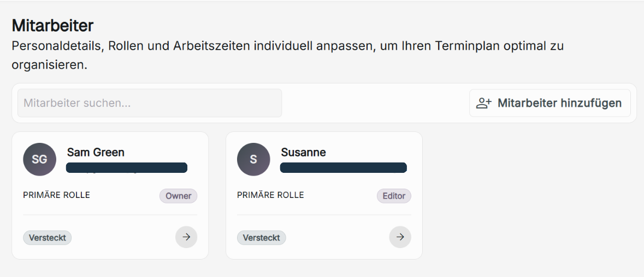Image resolution: width=644 pixels, height=277 pixels.
Task: Click the divider line in Susanne's card
Action: click(324, 215)
